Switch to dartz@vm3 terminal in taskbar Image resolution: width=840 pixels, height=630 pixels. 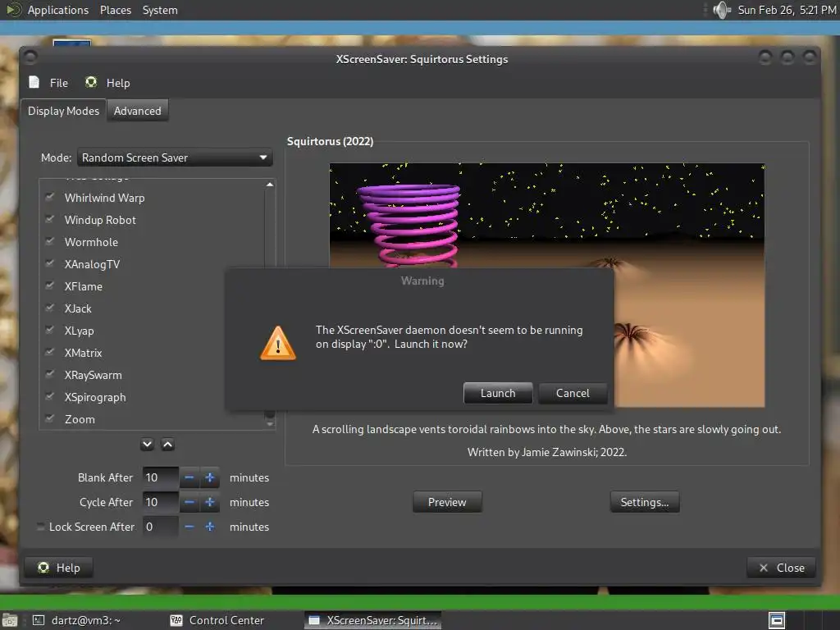(x=78, y=620)
